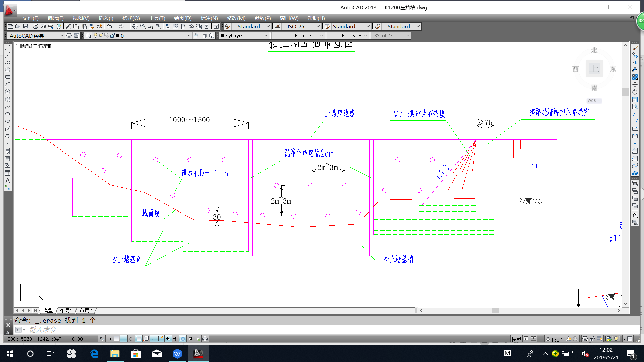Click the Undo arrow icon

pyautogui.click(x=109, y=26)
